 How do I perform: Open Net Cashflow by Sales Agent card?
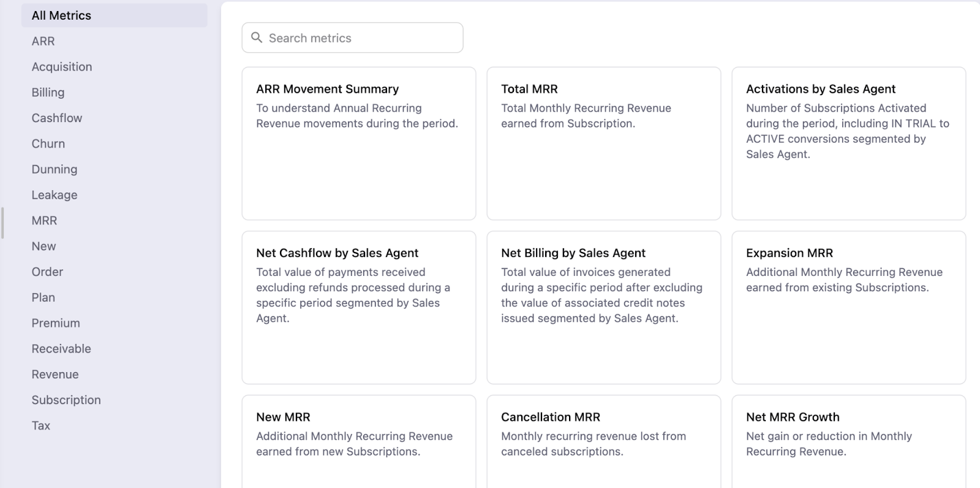[358, 307]
